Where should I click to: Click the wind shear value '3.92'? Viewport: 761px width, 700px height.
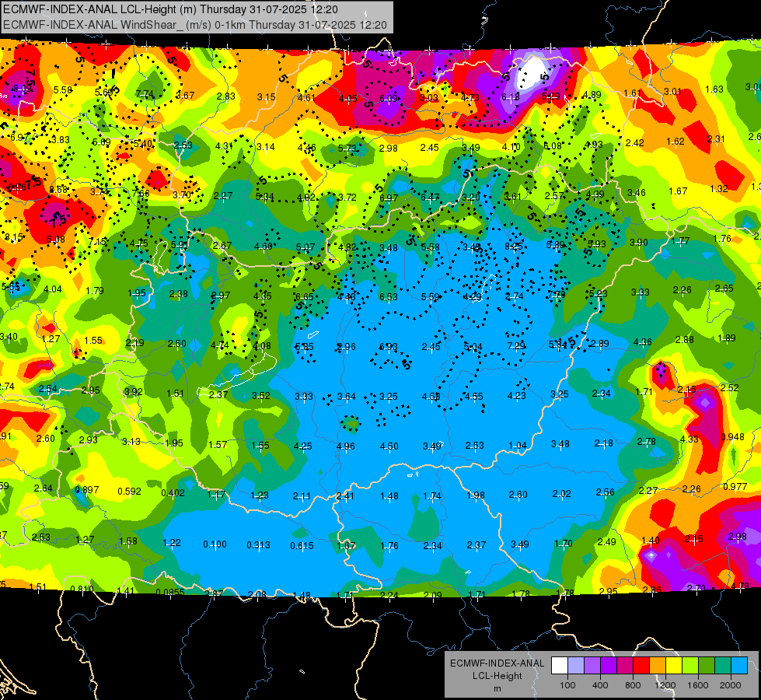point(134,391)
